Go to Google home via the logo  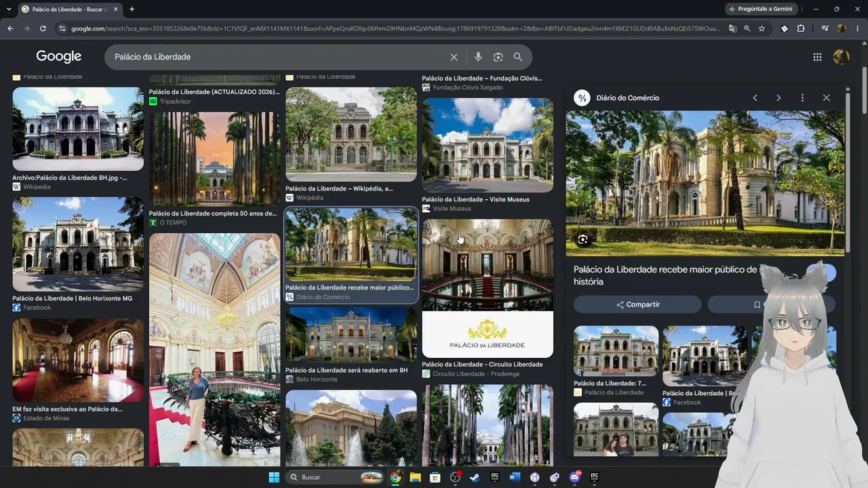pos(59,57)
